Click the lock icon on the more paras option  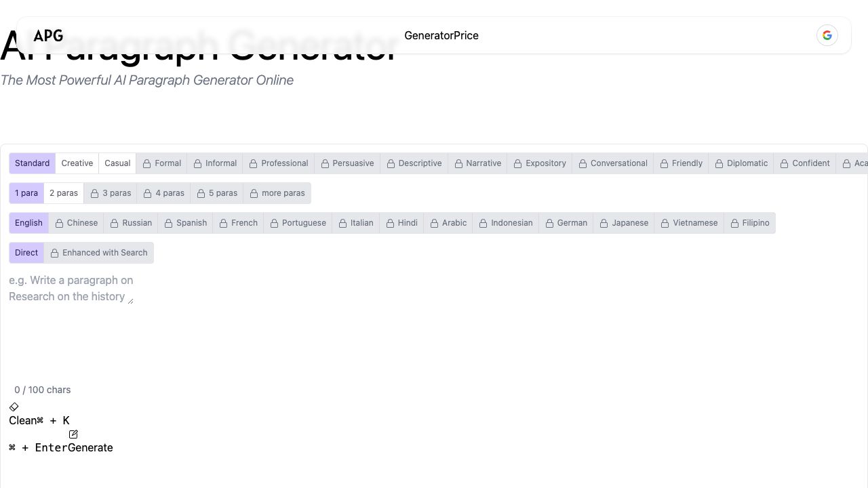point(253,193)
